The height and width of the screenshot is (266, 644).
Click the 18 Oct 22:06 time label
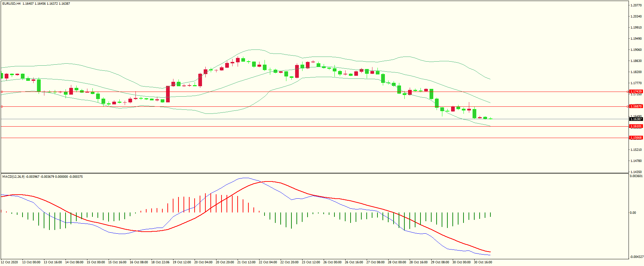[160, 262]
